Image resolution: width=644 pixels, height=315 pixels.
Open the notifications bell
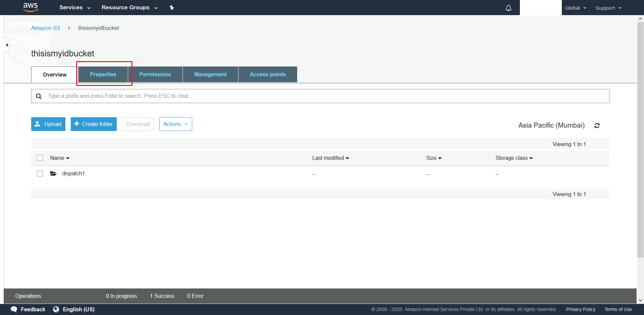tap(508, 8)
